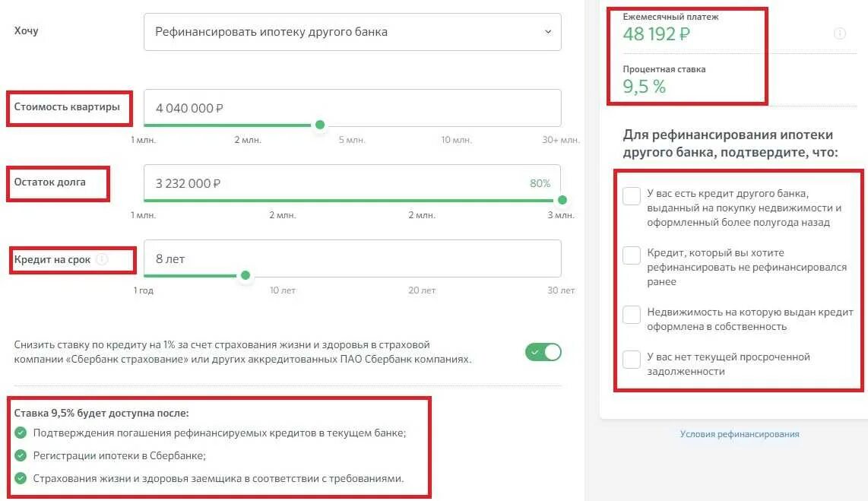Image resolution: width=868 pixels, height=501 pixels.
Task: Click the remaining debt slider handle
Action: click(562, 200)
